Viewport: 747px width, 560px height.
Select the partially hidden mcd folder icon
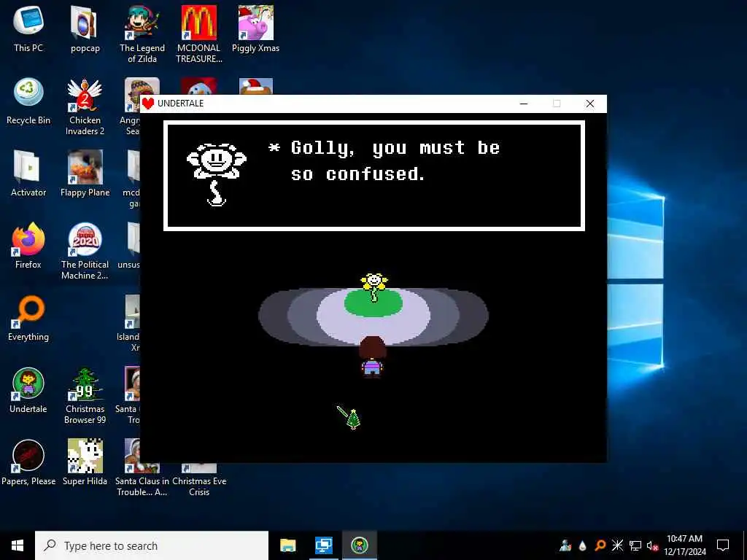tap(133, 167)
